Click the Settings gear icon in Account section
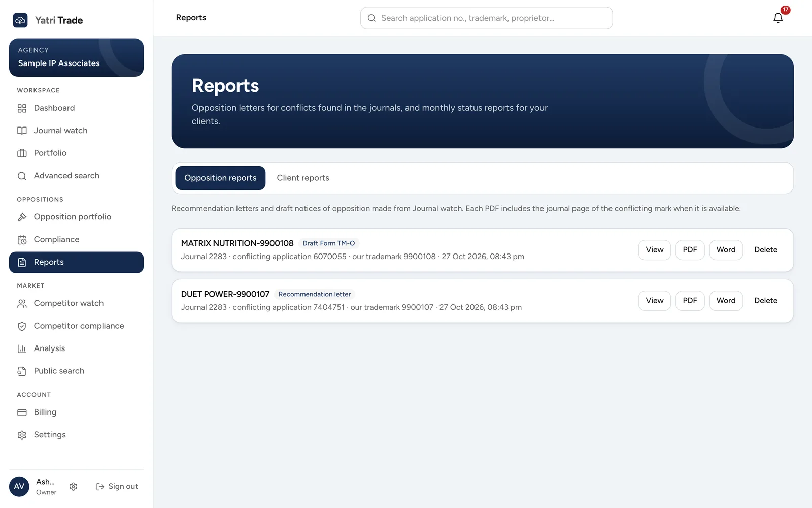Screen dimensions: 812x508 22,435
